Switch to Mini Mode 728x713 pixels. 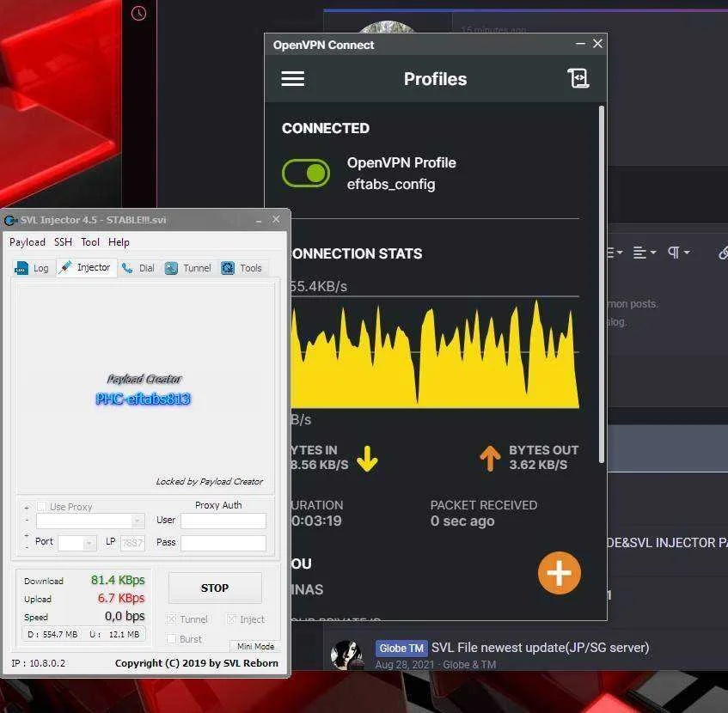255,646
